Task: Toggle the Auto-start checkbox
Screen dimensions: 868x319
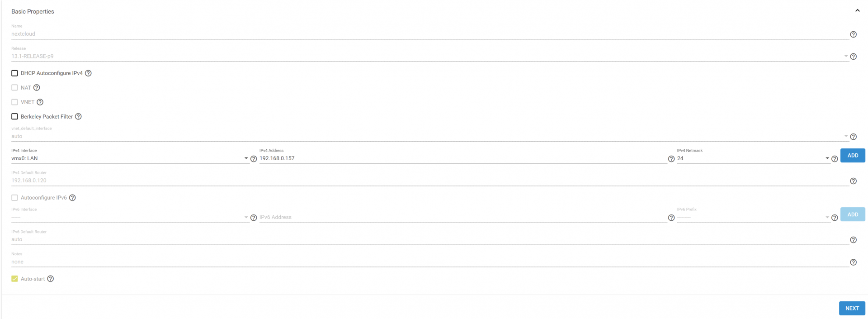Action: point(14,279)
